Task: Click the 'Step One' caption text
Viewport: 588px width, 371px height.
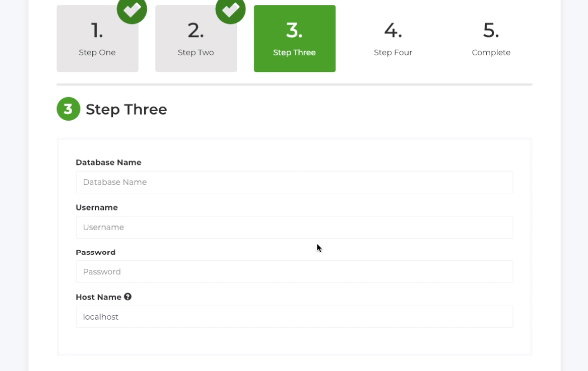Action: 97,53
